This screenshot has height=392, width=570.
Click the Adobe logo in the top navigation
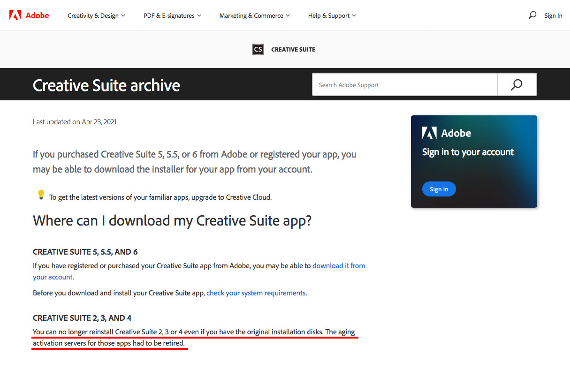pos(29,15)
